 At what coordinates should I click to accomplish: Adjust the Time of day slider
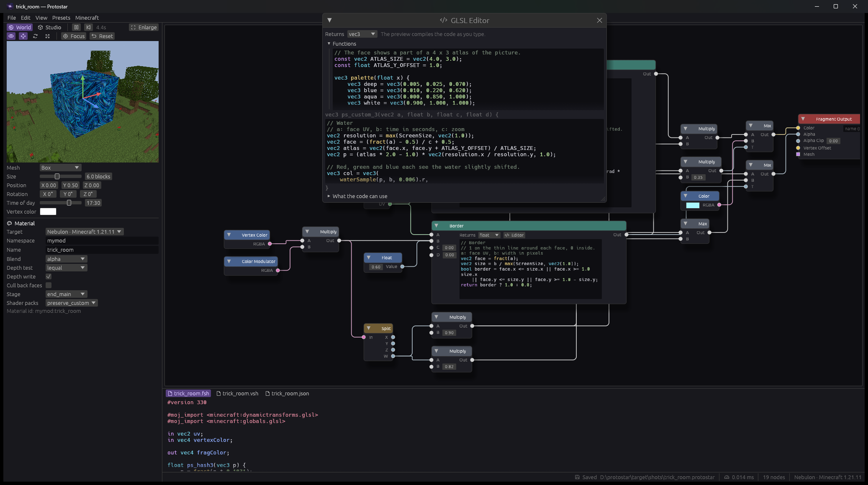(61, 203)
